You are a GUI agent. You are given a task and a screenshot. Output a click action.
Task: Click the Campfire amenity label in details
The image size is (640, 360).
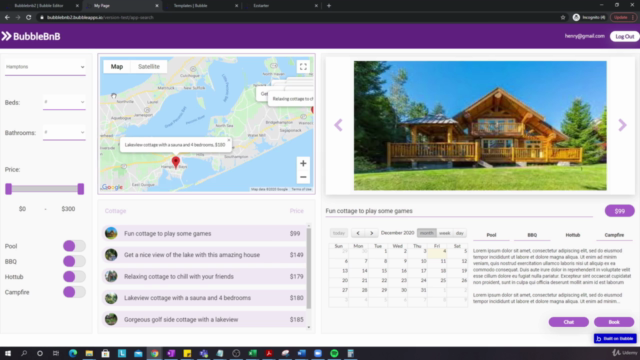[614, 235]
